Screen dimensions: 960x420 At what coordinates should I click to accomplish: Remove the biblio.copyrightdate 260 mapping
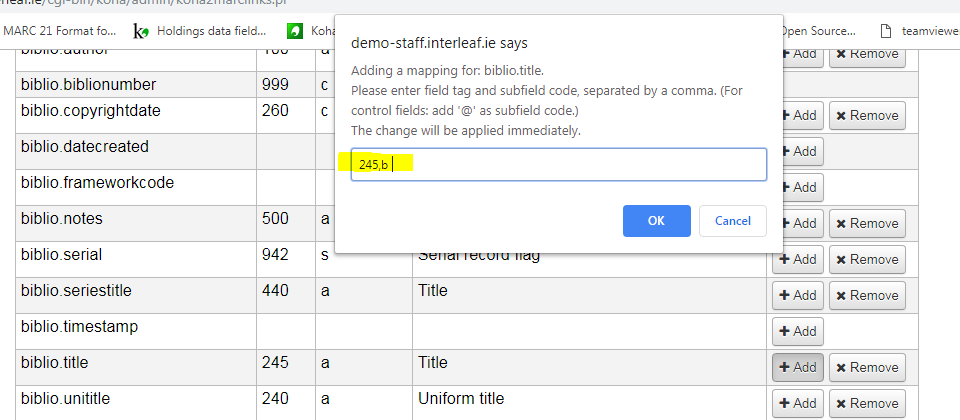click(x=867, y=115)
